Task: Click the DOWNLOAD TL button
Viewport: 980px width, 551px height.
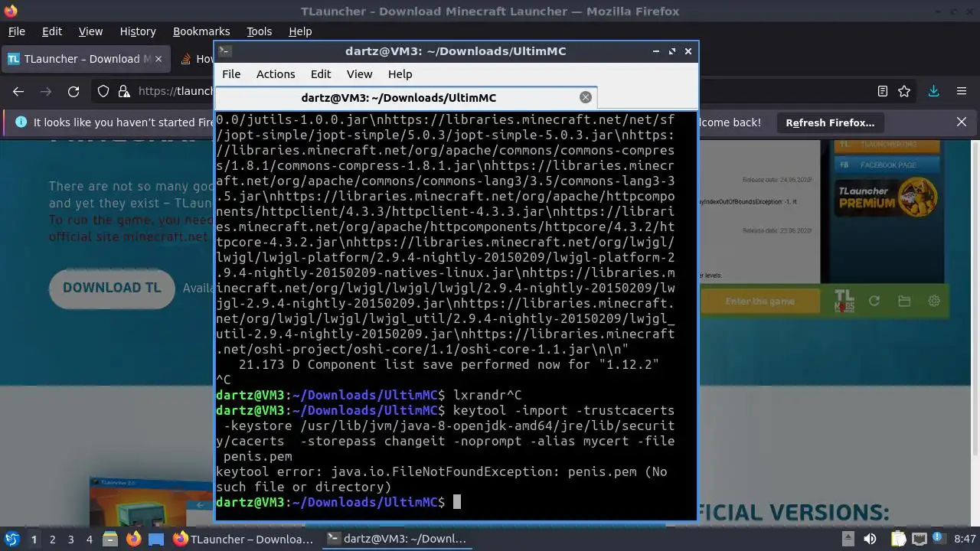Action: tap(112, 289)
